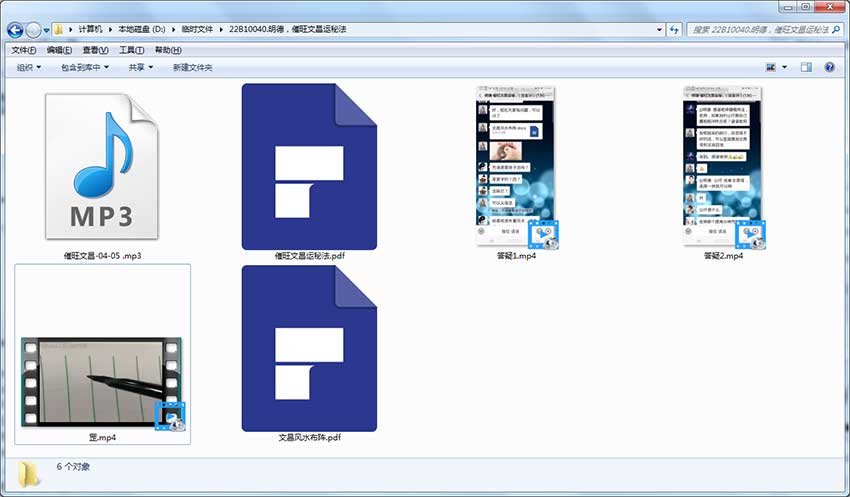Expand the arrow after 计算机 in path
Screen dimensions: 850x497
(x=110, y=29)
